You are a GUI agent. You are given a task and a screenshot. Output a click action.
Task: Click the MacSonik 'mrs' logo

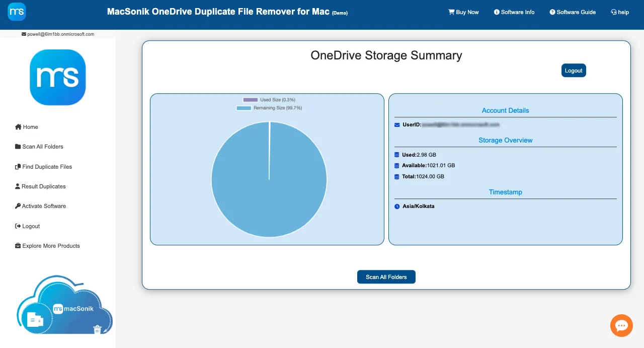click(57, 77)
